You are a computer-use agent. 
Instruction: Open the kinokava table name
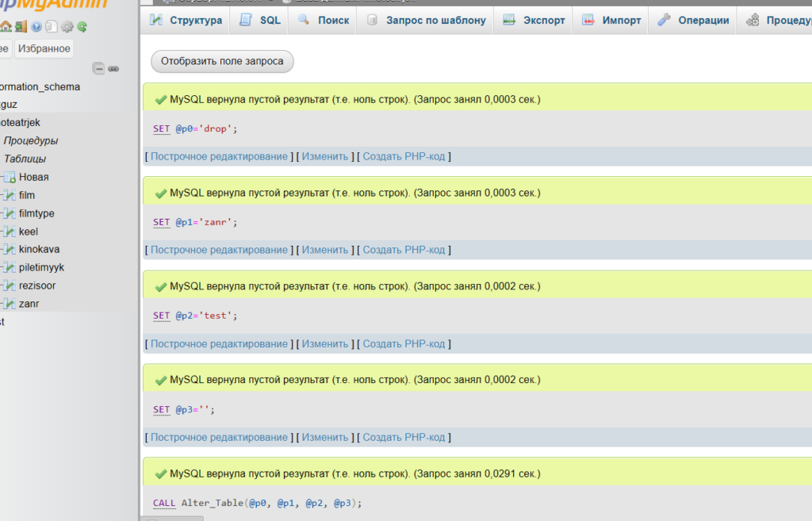tap(40, 249)
